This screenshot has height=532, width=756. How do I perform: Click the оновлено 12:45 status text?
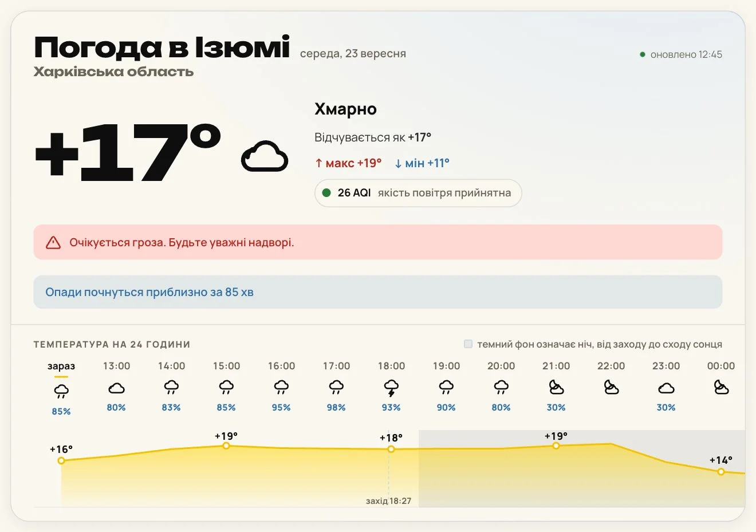click(x=686, y=55)
